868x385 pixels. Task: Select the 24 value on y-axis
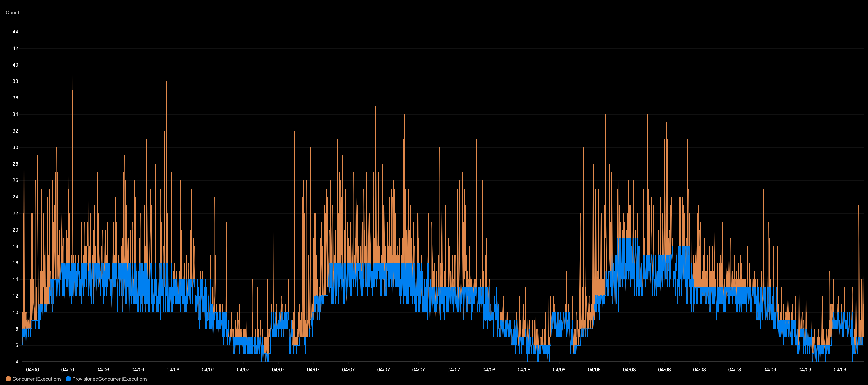pos(15,197)
